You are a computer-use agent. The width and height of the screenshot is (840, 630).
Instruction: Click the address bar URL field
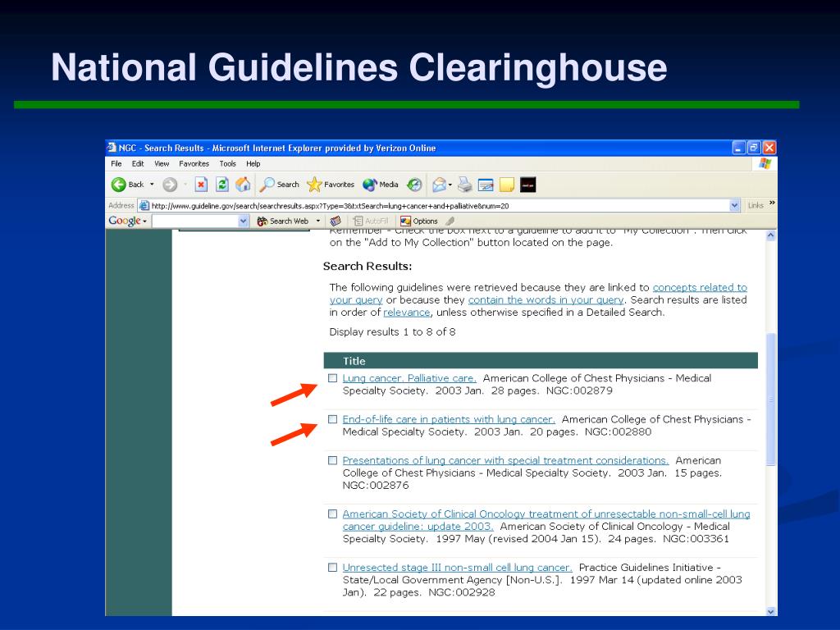coord(440,206)
